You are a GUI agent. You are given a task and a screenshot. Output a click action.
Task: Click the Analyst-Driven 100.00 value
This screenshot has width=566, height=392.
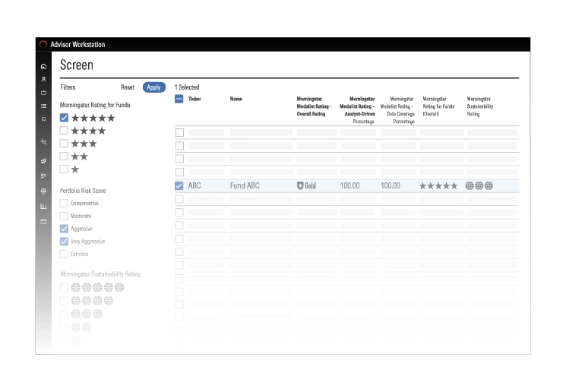[x=349, y=185]
